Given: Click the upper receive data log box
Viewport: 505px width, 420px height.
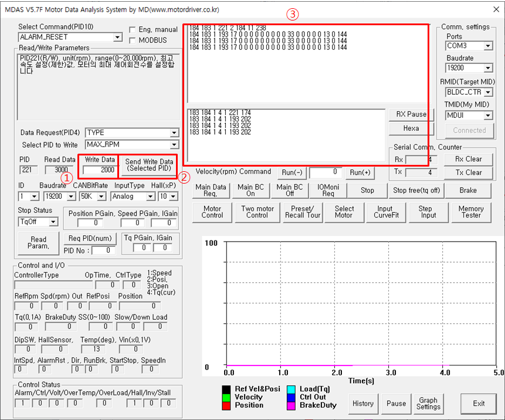Looking at the screenshot, I should (x=307, y=64).
